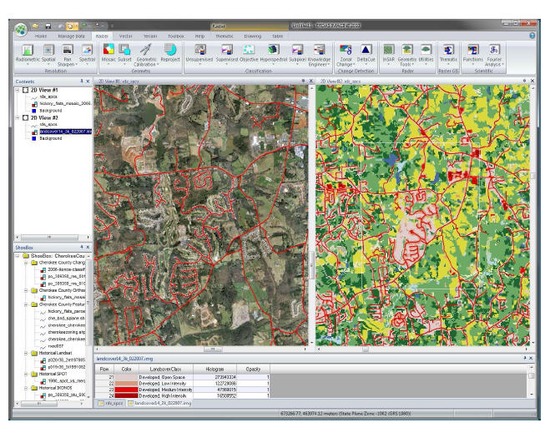Select Background layer under 2D View #1
This screenshot has width=550, height=440.
tap(51, 111)
